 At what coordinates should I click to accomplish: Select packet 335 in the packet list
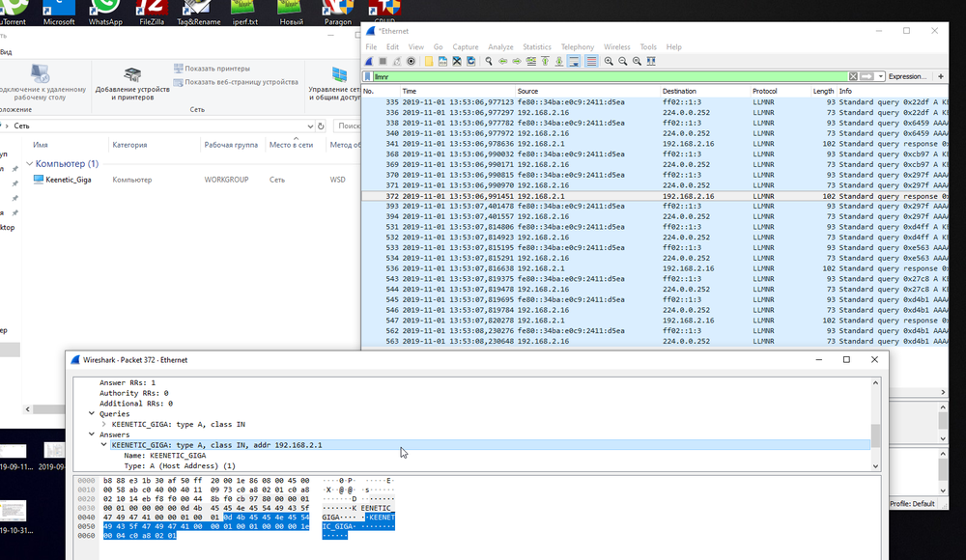coord(654,102)
